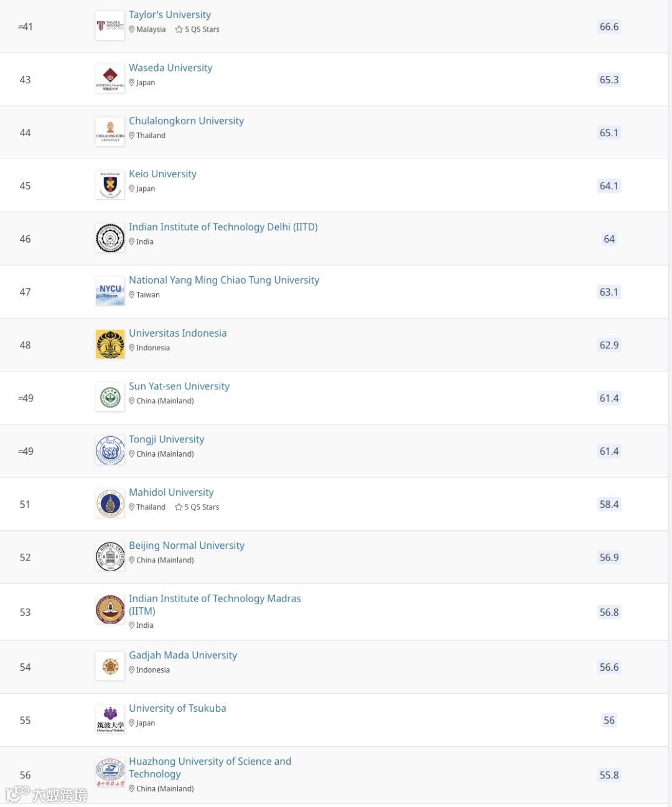
Task: Click the Tongji University blue seal
Action: pos(110,450)
